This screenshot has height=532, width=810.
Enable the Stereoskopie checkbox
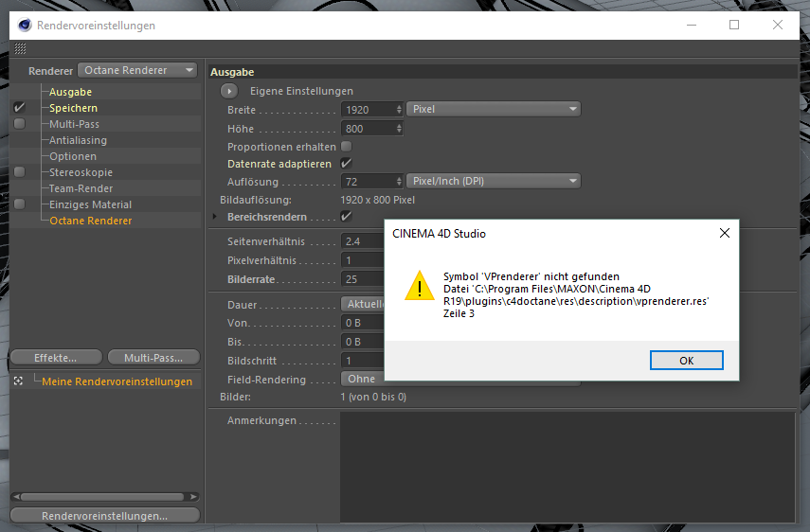point(20,172)
